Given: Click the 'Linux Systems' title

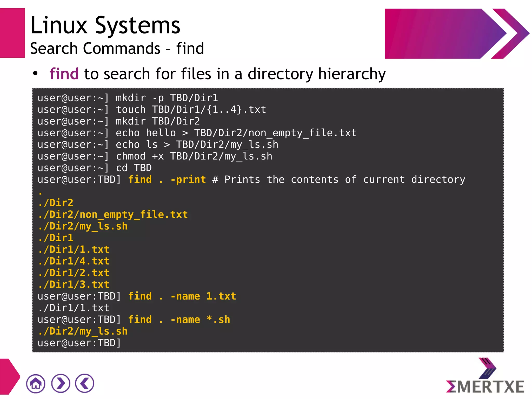Looking at the screenshot, I should point(105,25).
